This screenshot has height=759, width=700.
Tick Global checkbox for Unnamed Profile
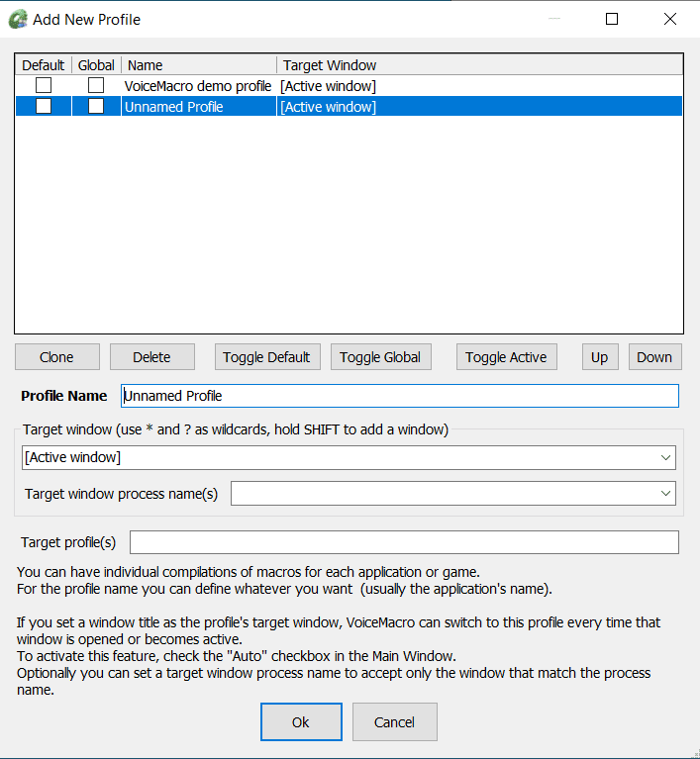pos(96,106)
